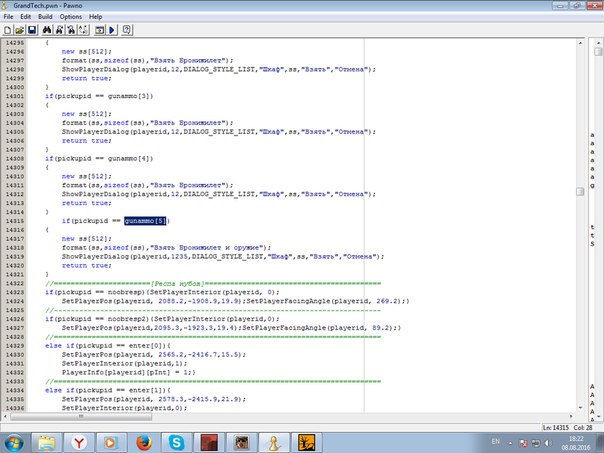Click the editor vertical scrollbar thumb
604x453 pixels.
[580, 191]
